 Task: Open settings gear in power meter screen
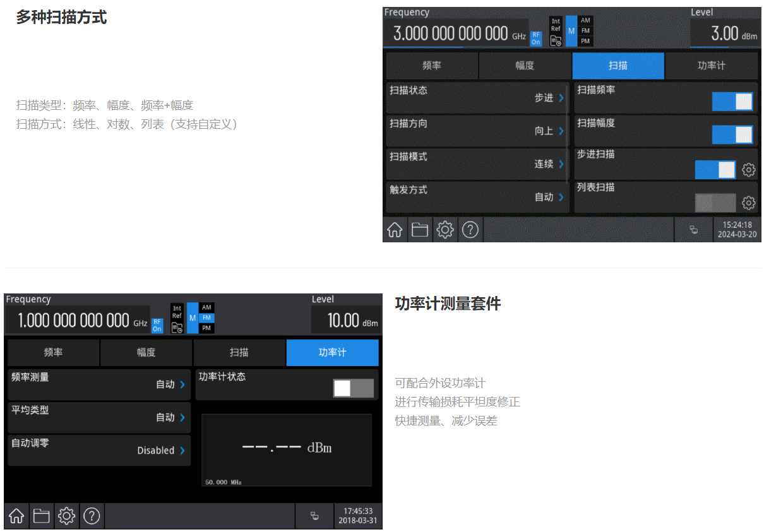(67, 516)
